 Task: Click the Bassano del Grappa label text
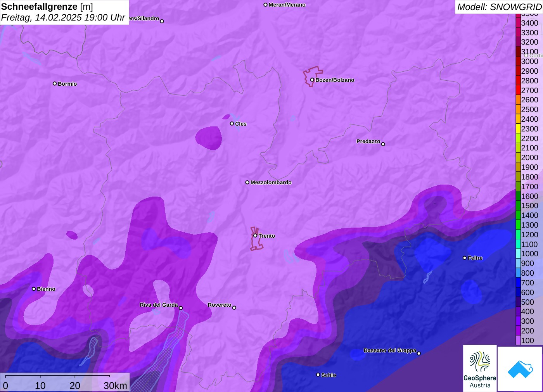(390, 350)
